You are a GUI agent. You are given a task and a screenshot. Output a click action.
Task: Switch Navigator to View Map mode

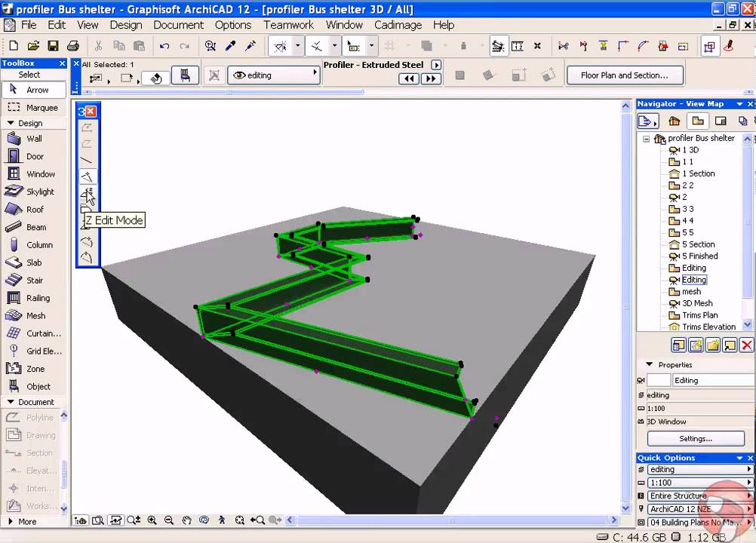click(698, 121)
